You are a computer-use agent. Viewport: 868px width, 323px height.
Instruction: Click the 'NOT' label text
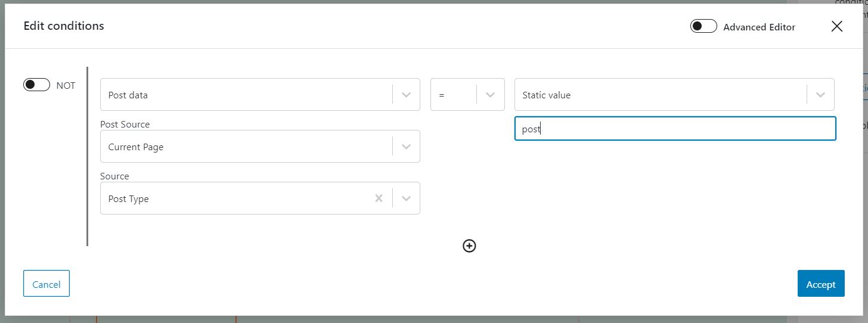(66, 85)
